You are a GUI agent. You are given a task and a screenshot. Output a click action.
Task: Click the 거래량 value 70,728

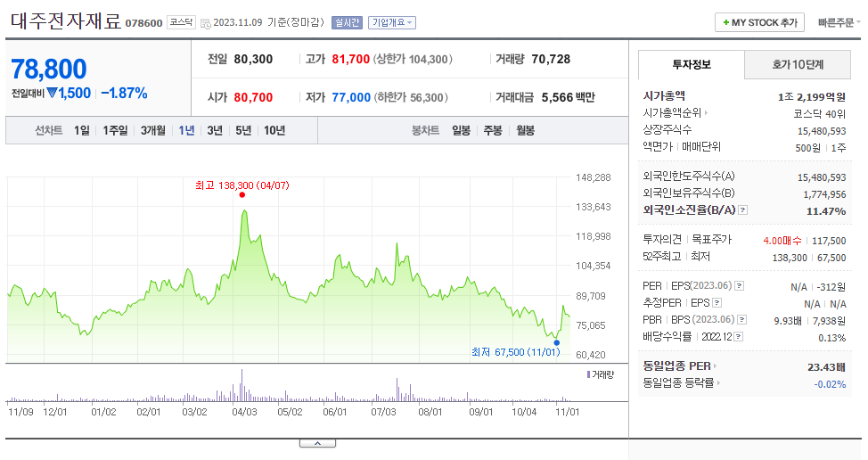[x=551, y=59]
